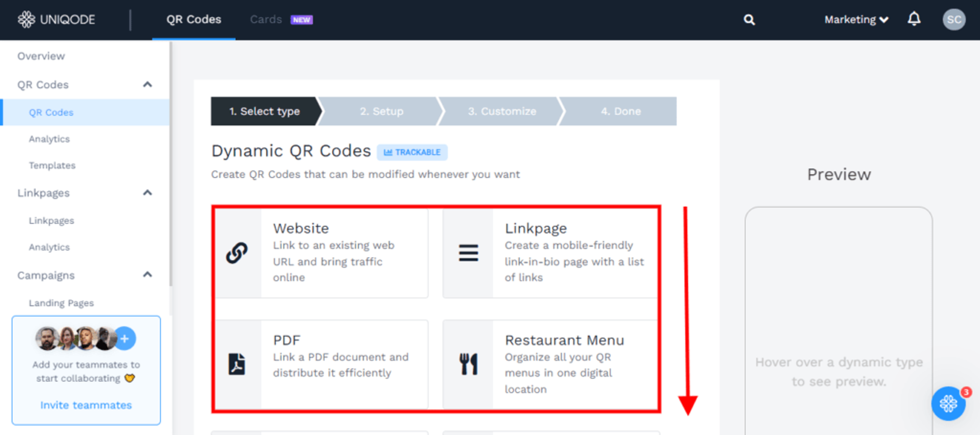This screenshot has height=435, width=980.
Task: Collapse the QR Codes sidebar section
Action: [x=148, y=84]
